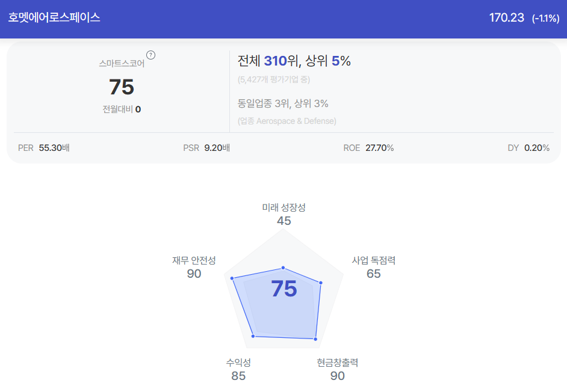Screen dimensions: 567x392
Task: Click the PER 55.30배 metric
Action: (x=44, y=148)
